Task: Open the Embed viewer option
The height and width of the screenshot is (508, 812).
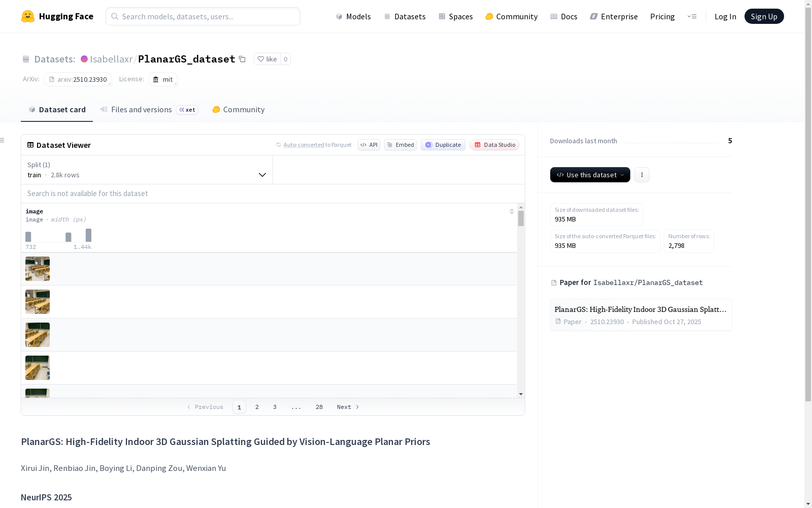Action: click(x=400, y=145)
